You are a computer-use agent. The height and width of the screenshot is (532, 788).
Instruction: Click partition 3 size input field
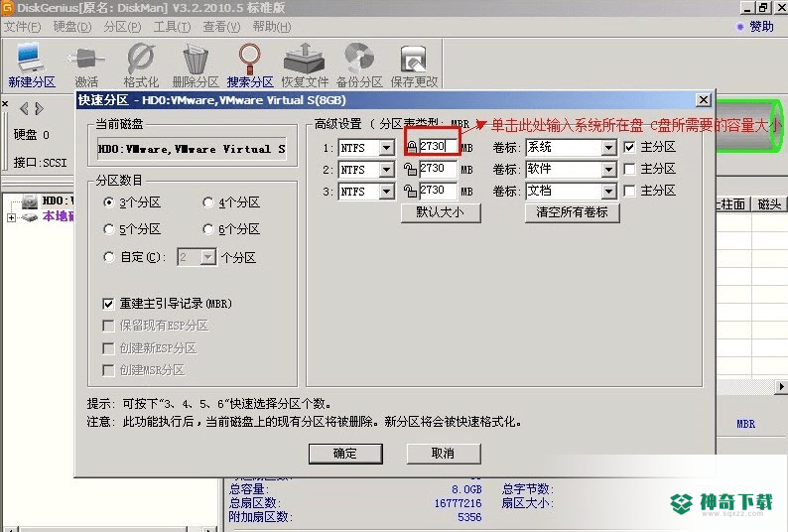tap(438, 191)
